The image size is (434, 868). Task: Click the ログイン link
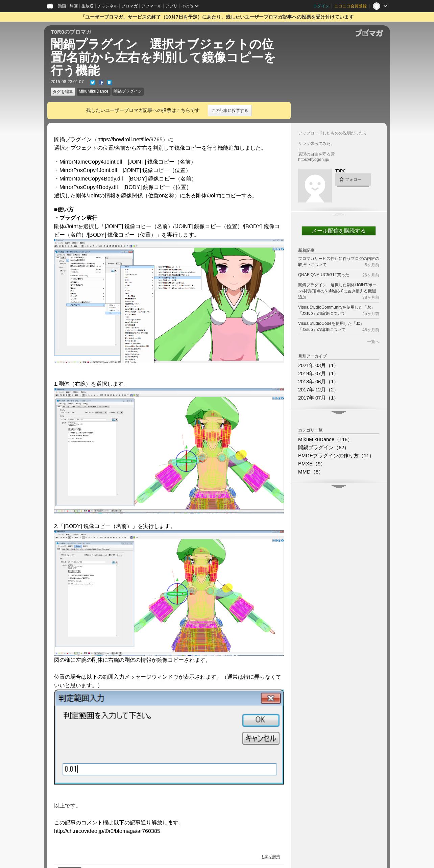(x=321, y=6)
